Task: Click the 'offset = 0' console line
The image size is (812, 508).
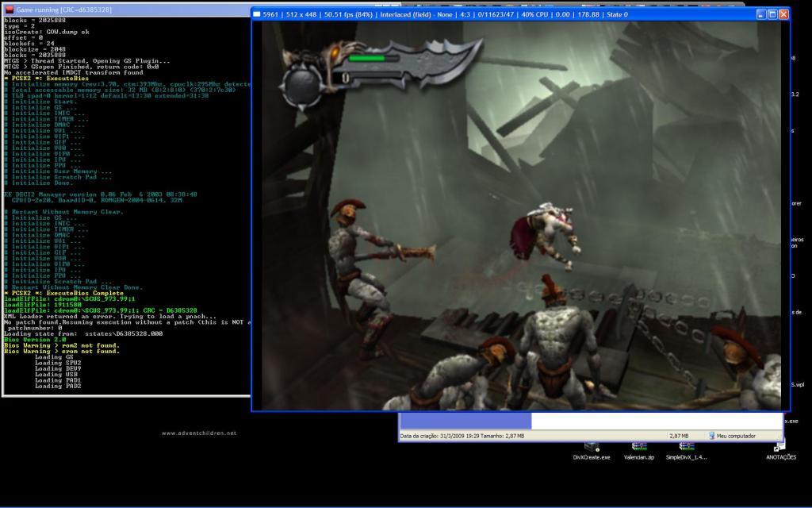Action: 23,37
